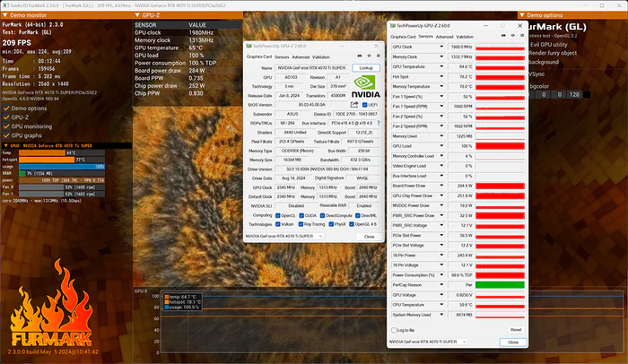
Task: Click the Name field NVIDIA GeForce RTX 4070 Ti SUPER
Action: pos(311,68)
